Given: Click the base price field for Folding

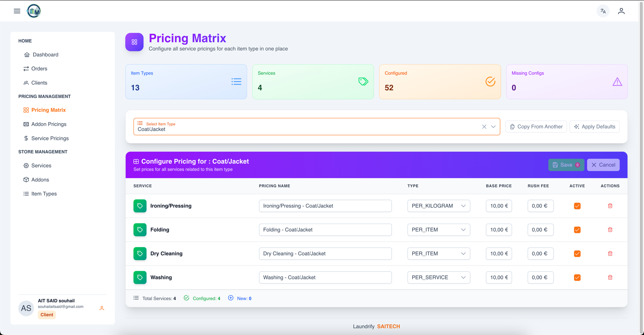Looking at the screenshot, I should point(499,230).
